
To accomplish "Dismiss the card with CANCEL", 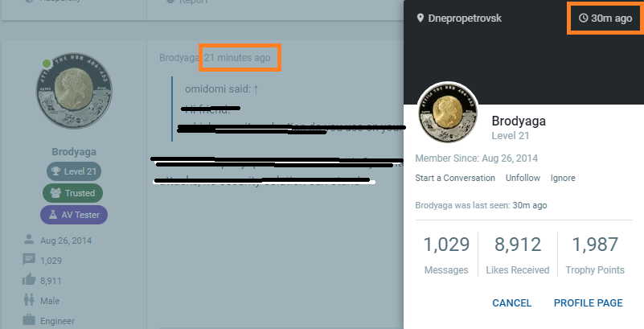I will 512,303.
